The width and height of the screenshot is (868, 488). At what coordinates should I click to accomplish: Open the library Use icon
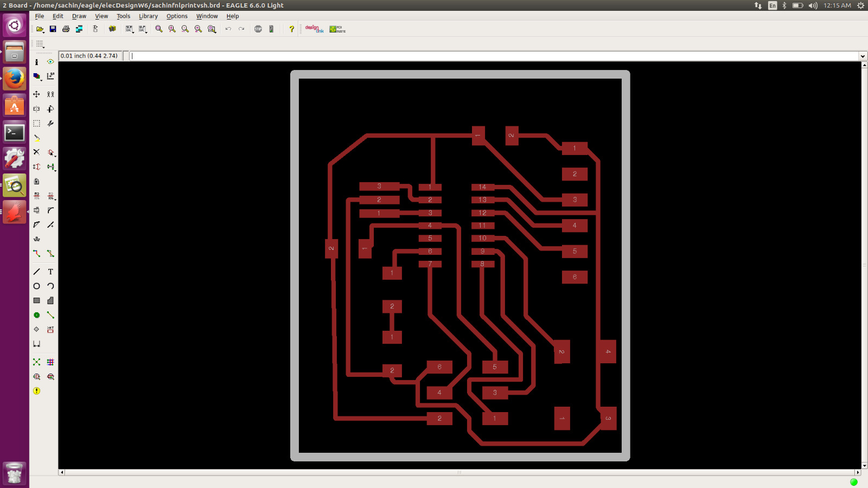tap(112, 29)
